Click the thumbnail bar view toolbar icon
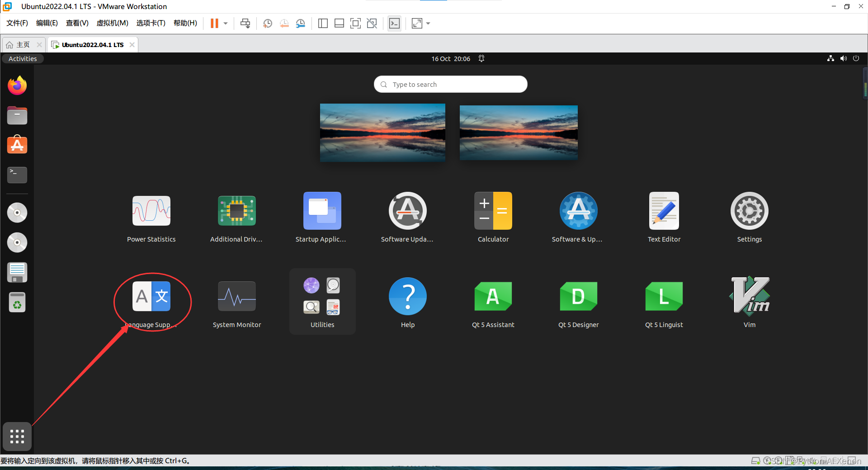Image resolution: width=868 pixels, height=470 pixels. coord(339,23)
